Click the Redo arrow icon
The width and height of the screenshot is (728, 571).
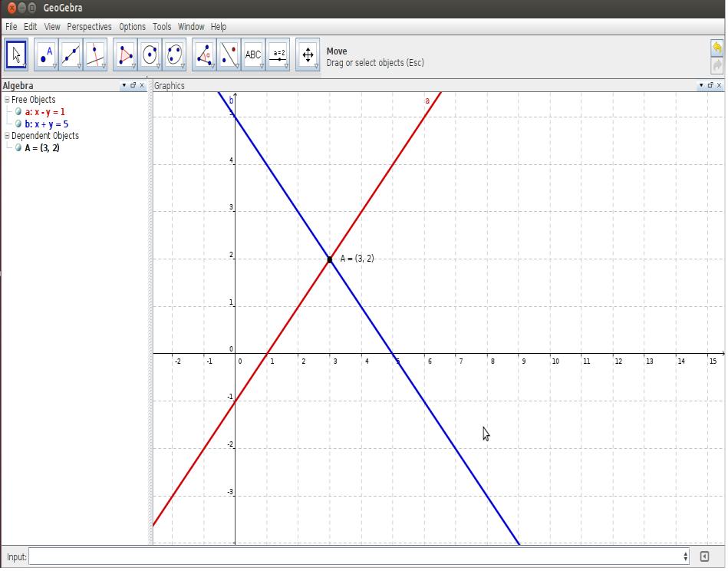(x=717, y=65)
